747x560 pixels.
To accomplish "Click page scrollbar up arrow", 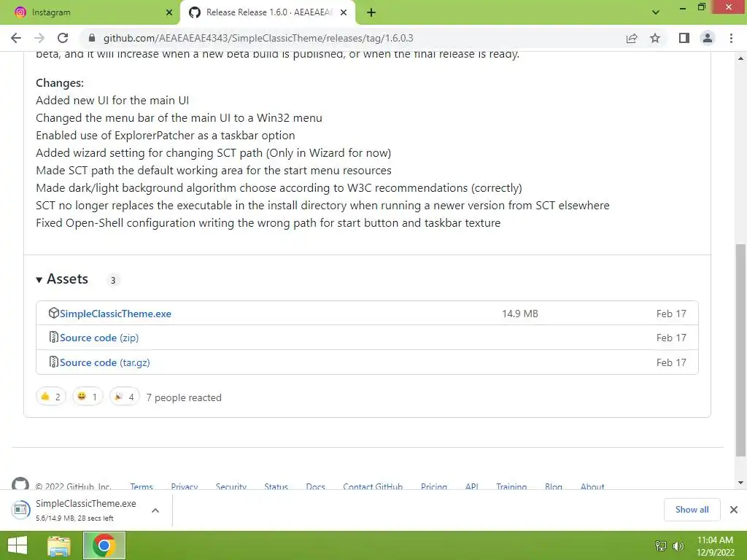I will click(x=741, y=58).
